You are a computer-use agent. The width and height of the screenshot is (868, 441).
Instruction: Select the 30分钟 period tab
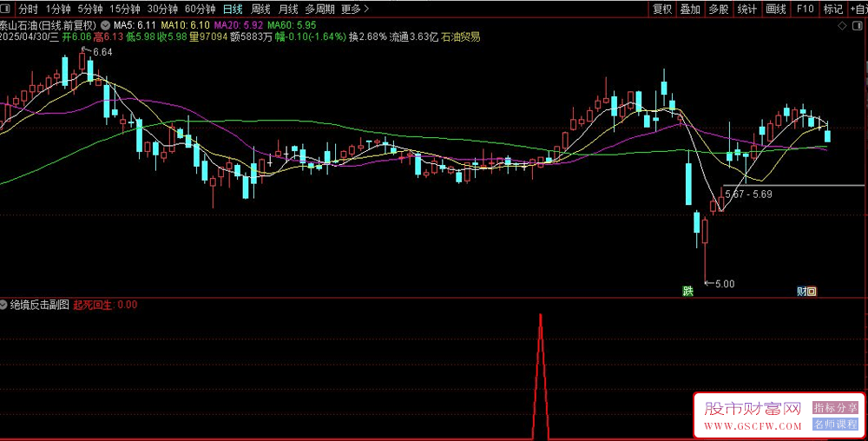(162, 9)
